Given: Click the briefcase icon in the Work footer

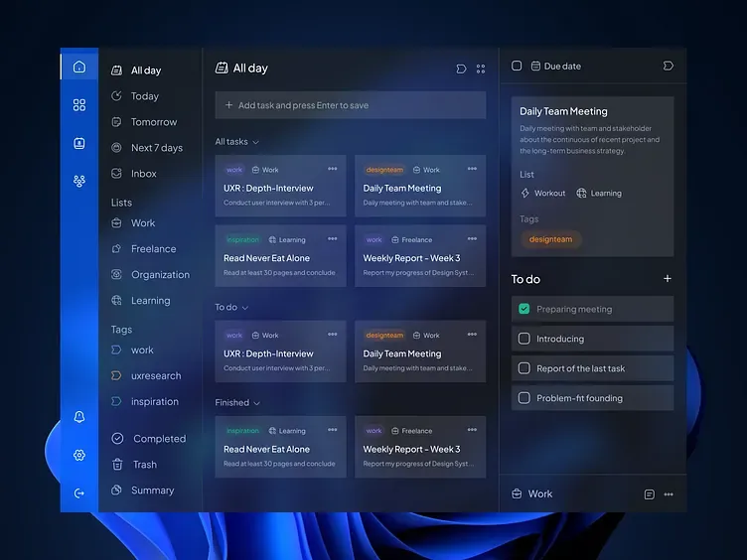Looking at the screenshot, I should coord(517,493).
